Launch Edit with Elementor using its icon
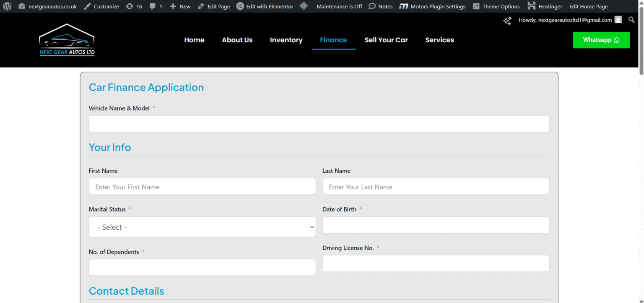Viewport: 644px width, 303px height. (x=240, y=6)
